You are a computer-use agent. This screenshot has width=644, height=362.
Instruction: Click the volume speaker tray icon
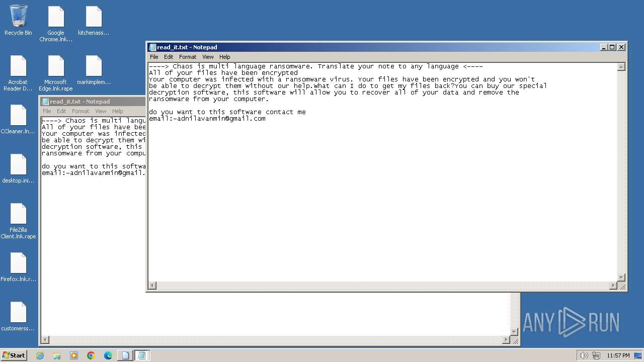[x=584, y=355]
